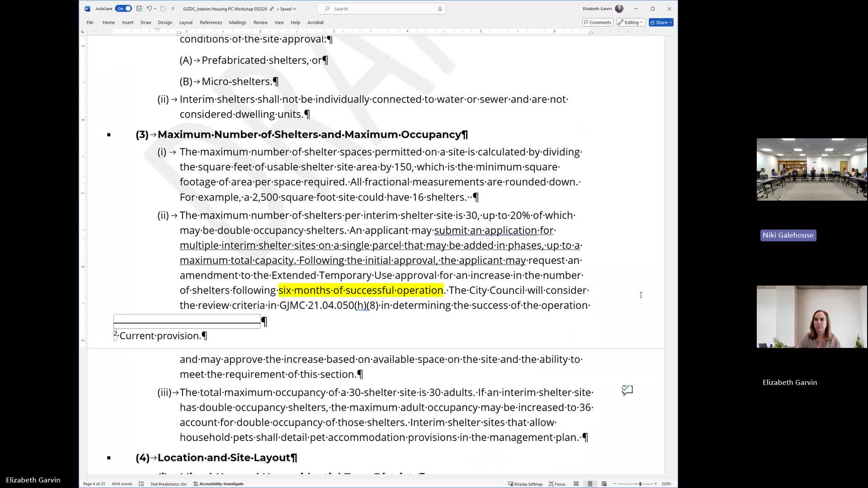Toggle Text Predictions On status

168,484
